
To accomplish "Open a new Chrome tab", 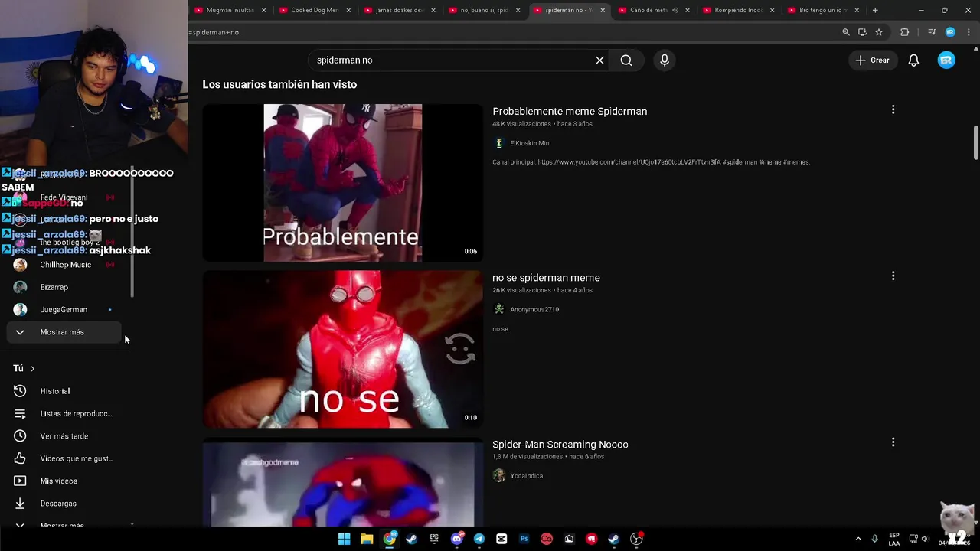I will pos(875,10).
